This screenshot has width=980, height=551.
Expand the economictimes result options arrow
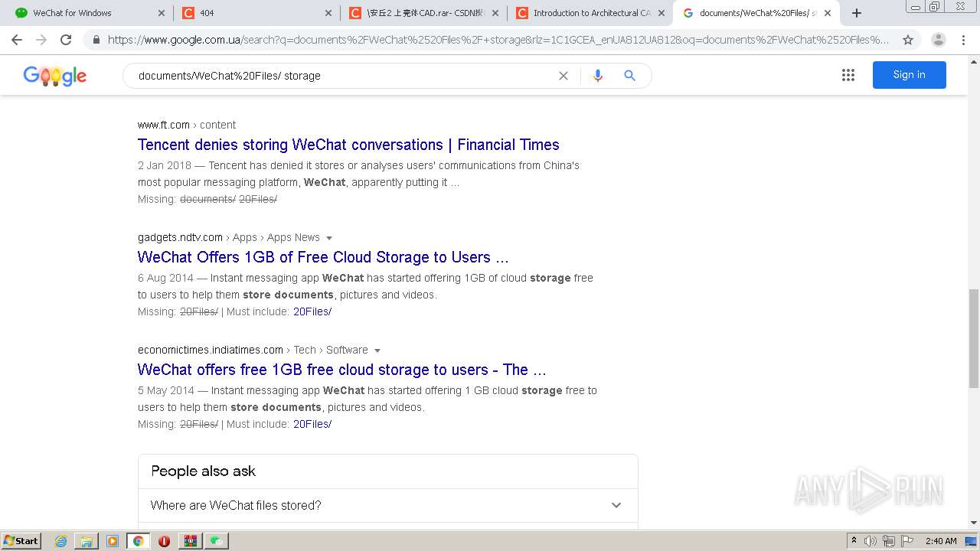click(377, 350)
